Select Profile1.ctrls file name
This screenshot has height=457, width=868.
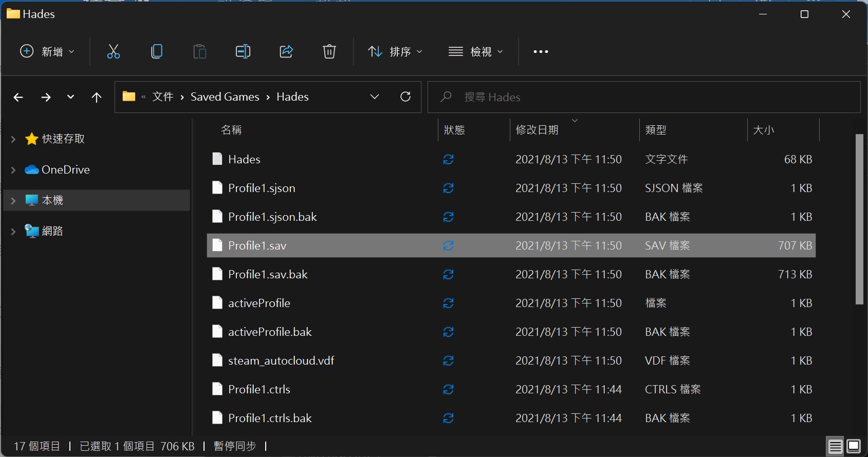click(259, 389)
